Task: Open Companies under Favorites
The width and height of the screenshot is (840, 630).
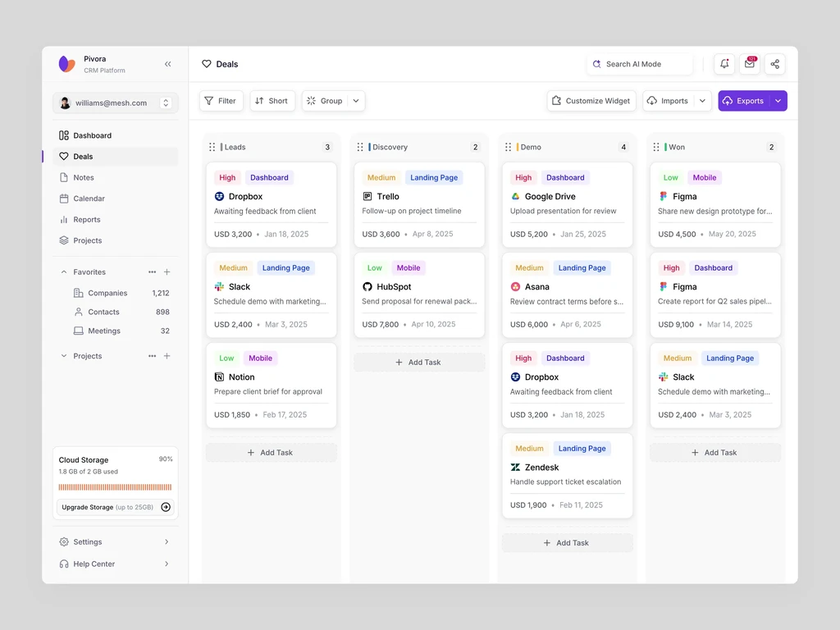Action: tap(121, 293)
